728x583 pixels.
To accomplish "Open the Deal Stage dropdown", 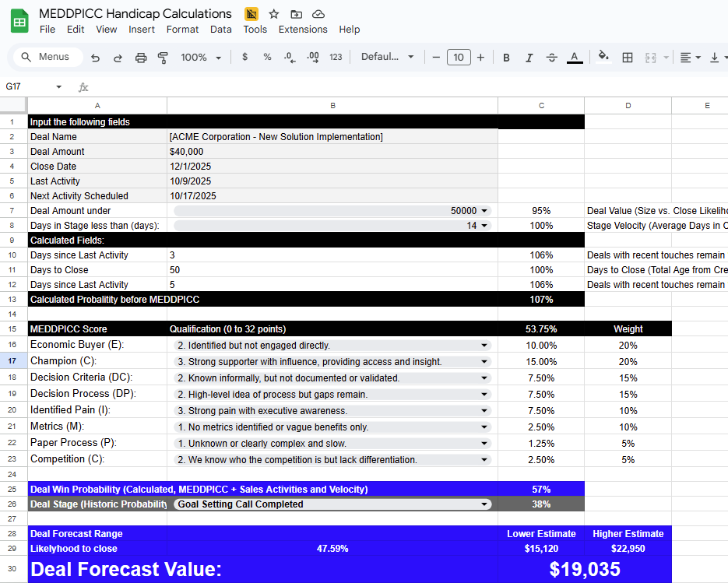I will pyautogui.click(x=484, y=504).
